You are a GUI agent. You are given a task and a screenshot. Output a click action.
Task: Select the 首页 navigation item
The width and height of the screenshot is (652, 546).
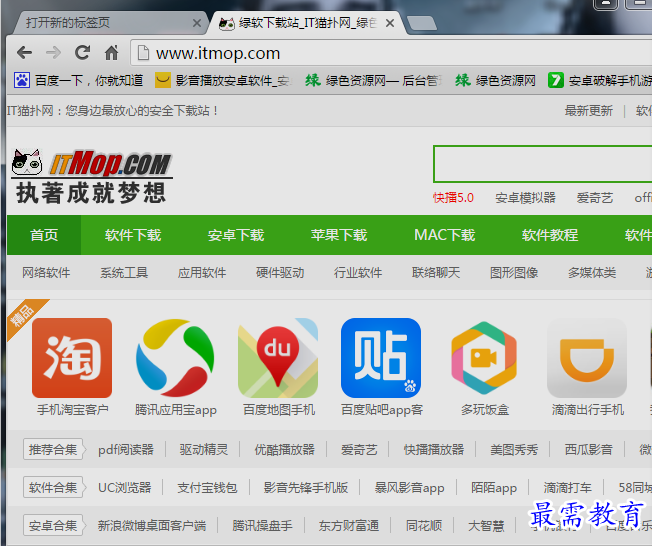pyautogui.click(x=44, y=235)
